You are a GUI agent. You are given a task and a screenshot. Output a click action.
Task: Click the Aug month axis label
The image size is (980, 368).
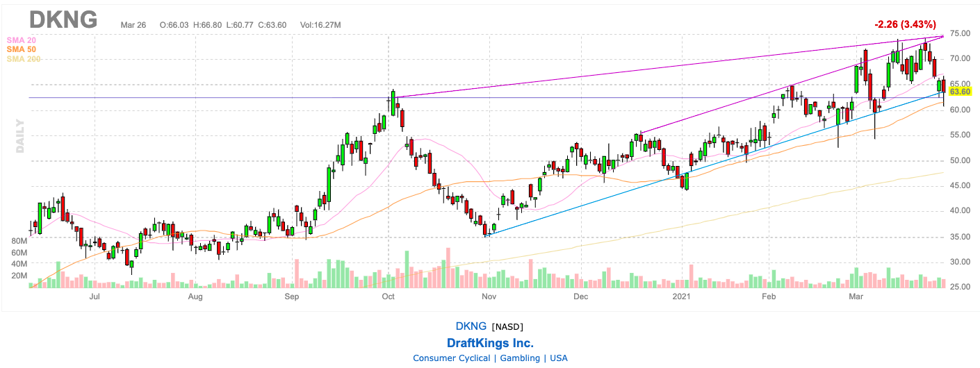(195, 297)
